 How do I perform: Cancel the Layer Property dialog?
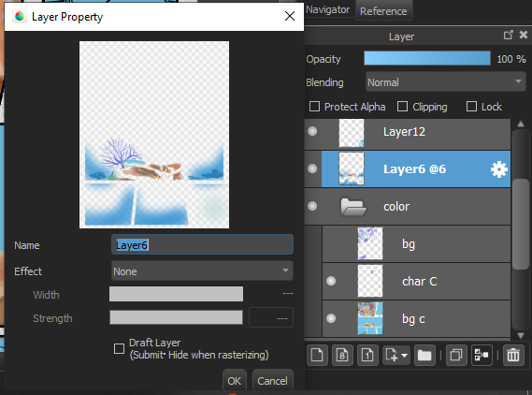pos(272,381)
